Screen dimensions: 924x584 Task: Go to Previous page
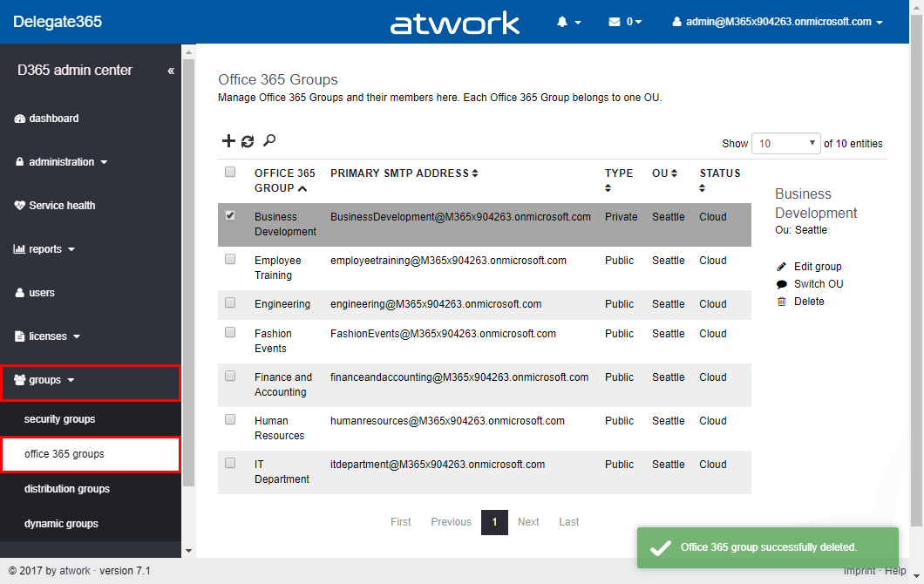451,522
